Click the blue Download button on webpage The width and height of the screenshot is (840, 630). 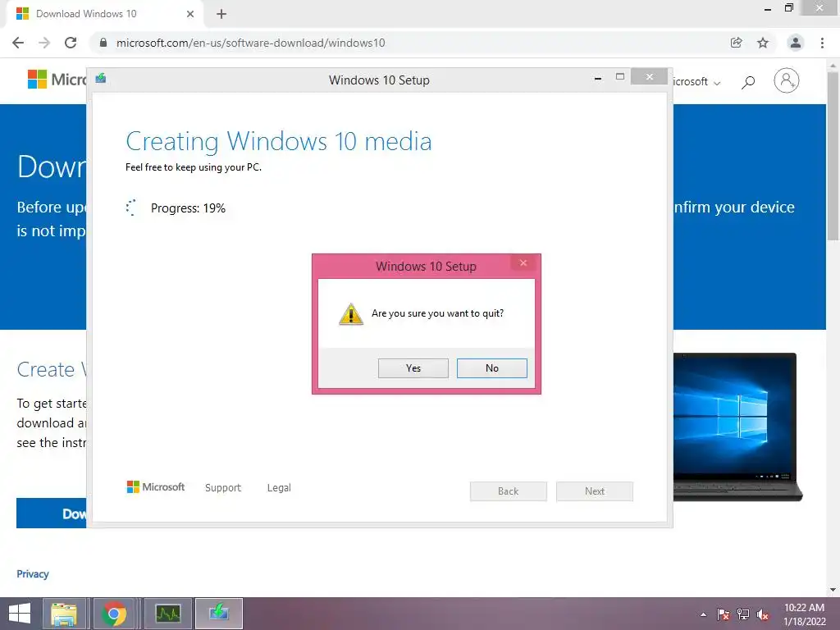52,514
